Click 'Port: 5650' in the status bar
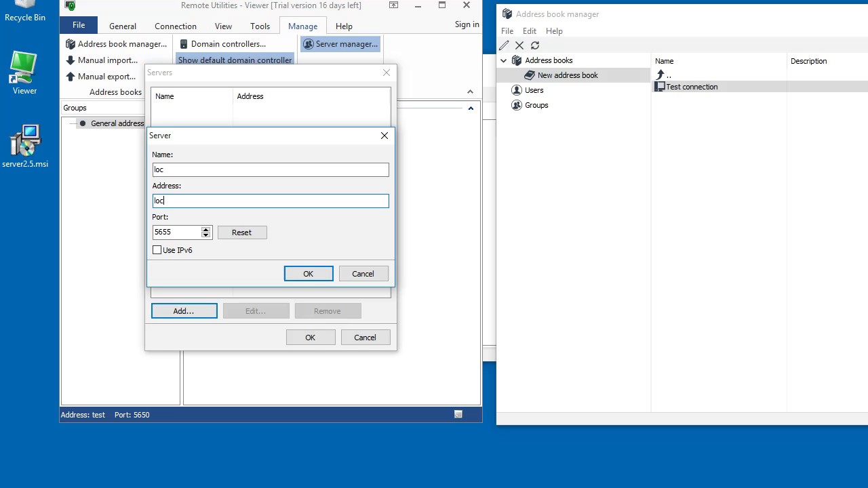 tap(132, 415)
